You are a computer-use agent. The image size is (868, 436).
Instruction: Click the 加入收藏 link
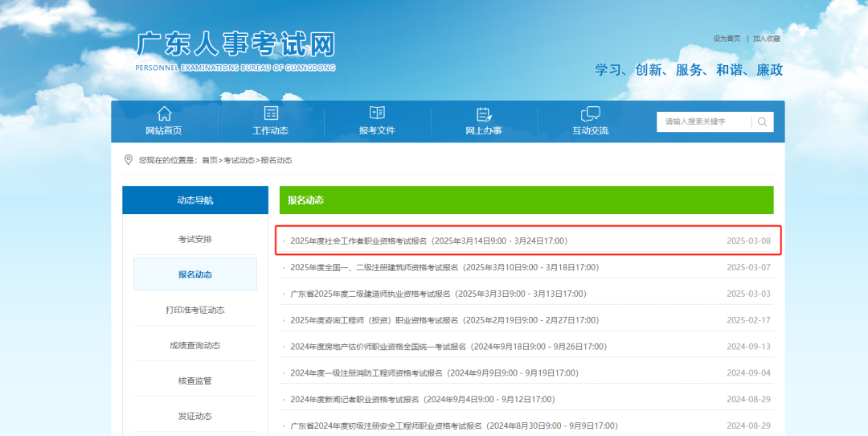pyautogui.click(x=766, y=39)
